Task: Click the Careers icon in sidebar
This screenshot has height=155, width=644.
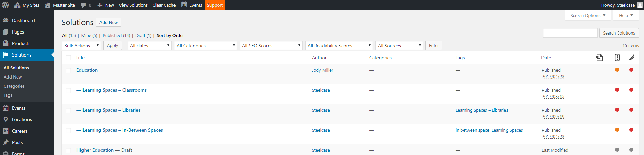Action: [x=6, y=131]
